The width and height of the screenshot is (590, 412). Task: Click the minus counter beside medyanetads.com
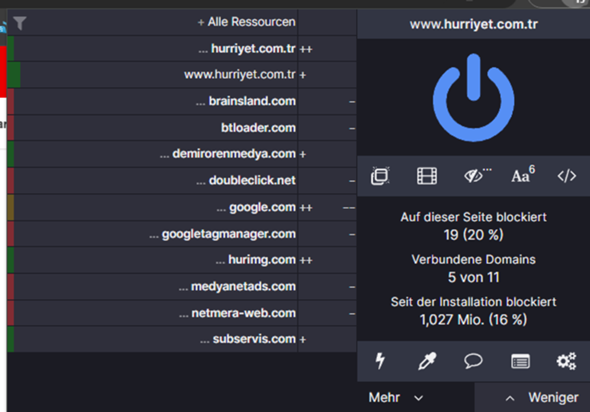[352, 287]
